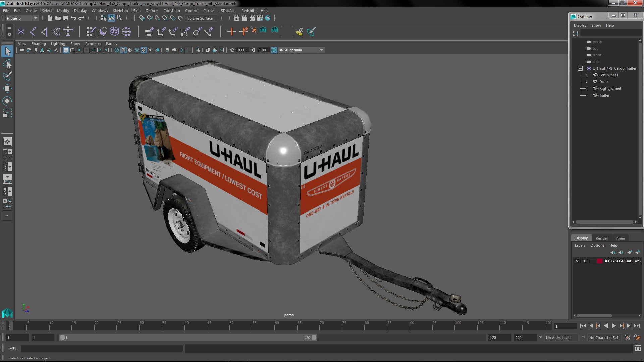
Task: Toggle sRGB gamma view transform button
Action: [274, 50]
